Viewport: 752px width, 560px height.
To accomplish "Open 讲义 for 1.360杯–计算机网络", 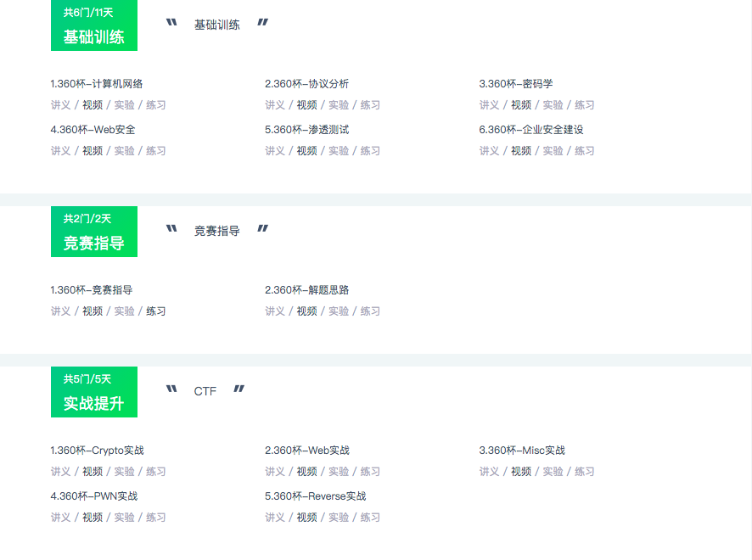I will [60, 105].
